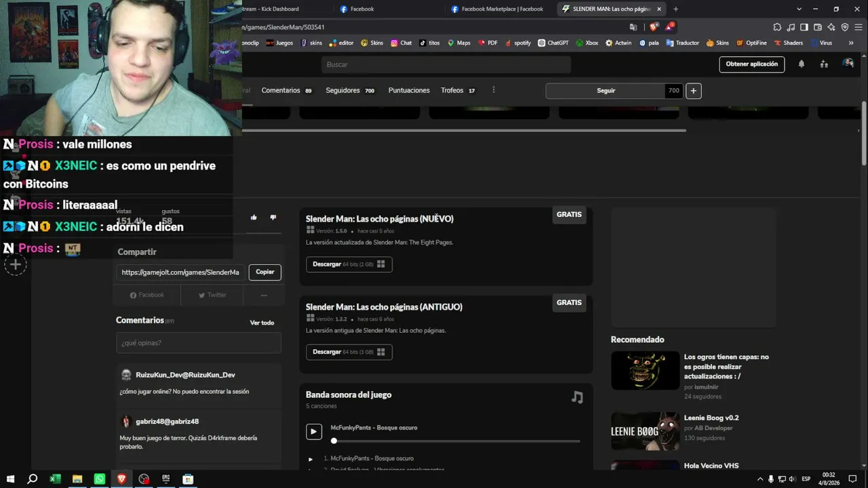868x488 pixels.
Task: Click the Obtener aplicación button
Action: (751, 64)
